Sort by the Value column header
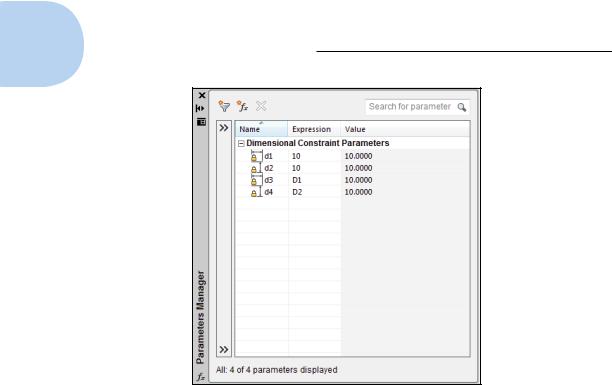612x385 pixels. (405, 129)
